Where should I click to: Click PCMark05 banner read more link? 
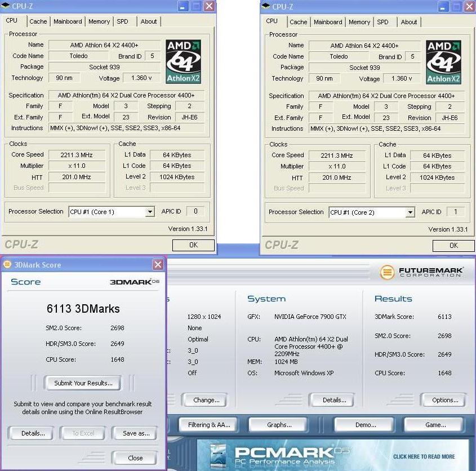point(424,456)
